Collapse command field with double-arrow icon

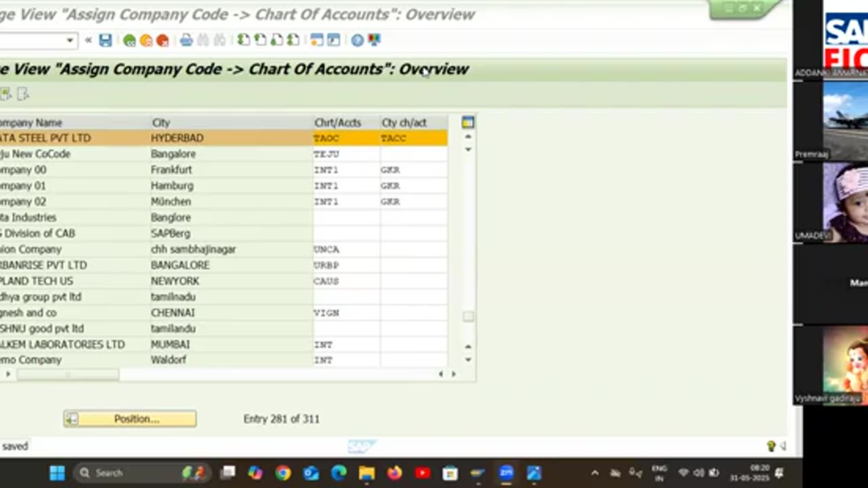click(x=88, y=41)
